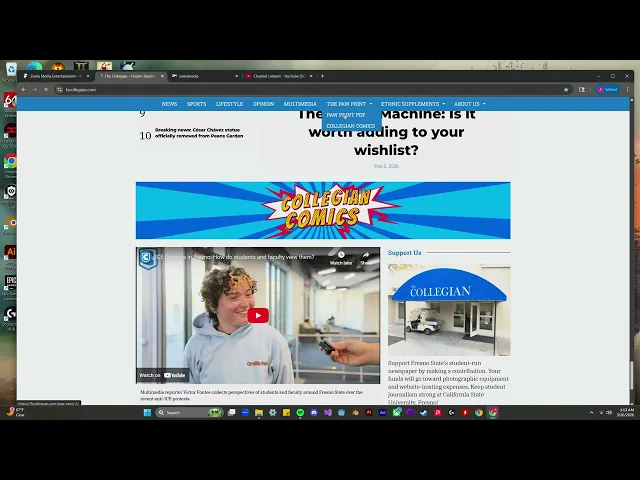
Task: Open Discord from the taskbar
Action: click(314, 413)
